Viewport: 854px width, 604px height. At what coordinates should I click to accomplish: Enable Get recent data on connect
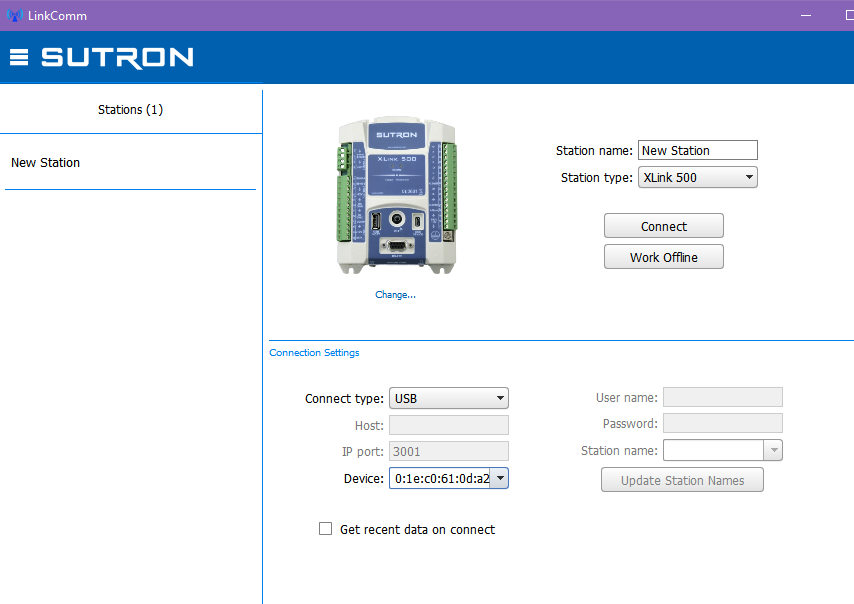325,529
